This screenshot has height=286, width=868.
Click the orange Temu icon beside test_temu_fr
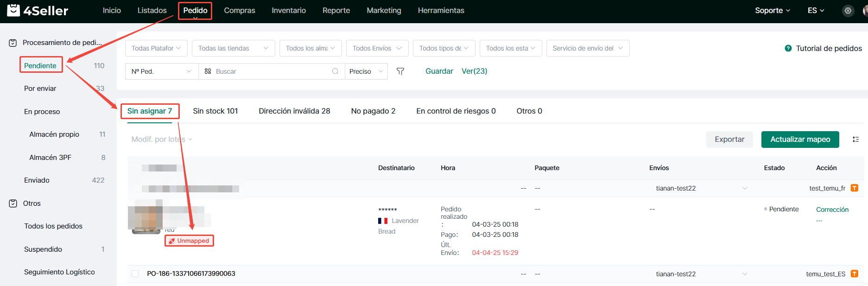click(x=855, y=188)
